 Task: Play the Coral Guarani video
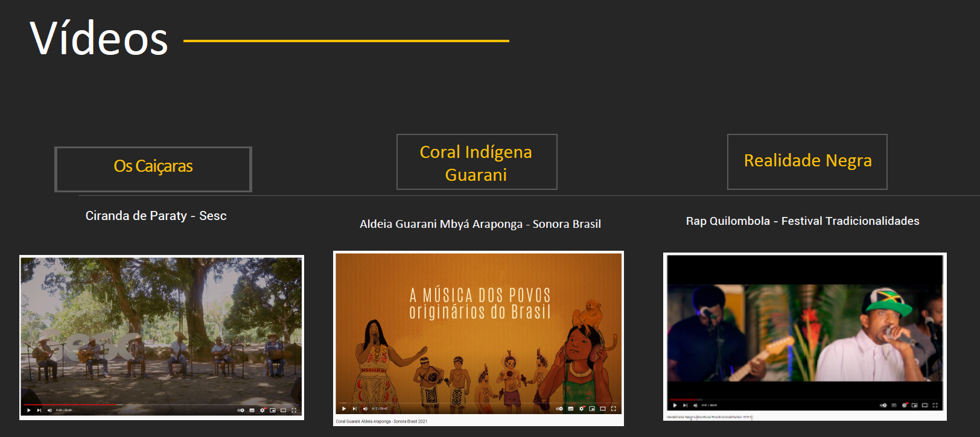click(x=344, y=409)
